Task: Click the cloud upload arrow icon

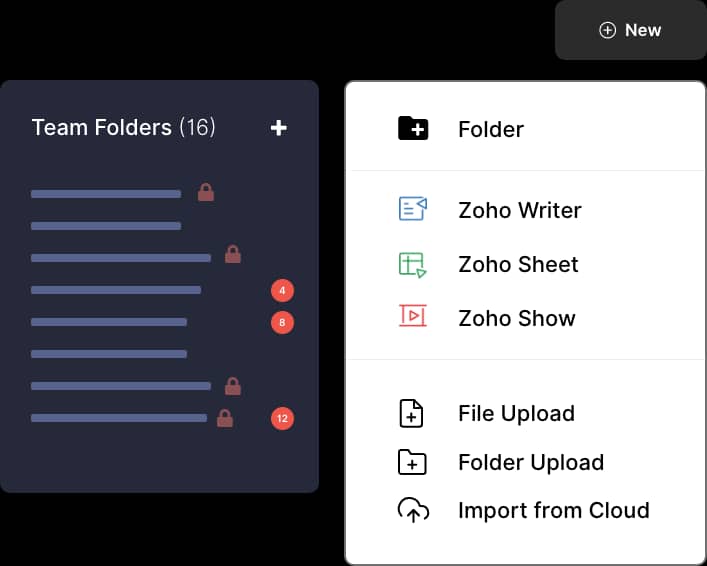Action: pyautogui.click(x=413, y=510)
